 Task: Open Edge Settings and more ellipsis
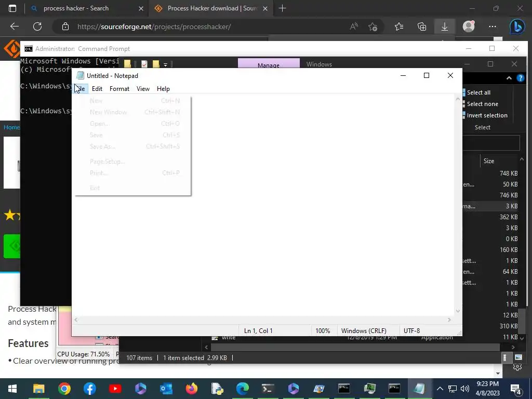pyautogui.click(x=493, y=26)
